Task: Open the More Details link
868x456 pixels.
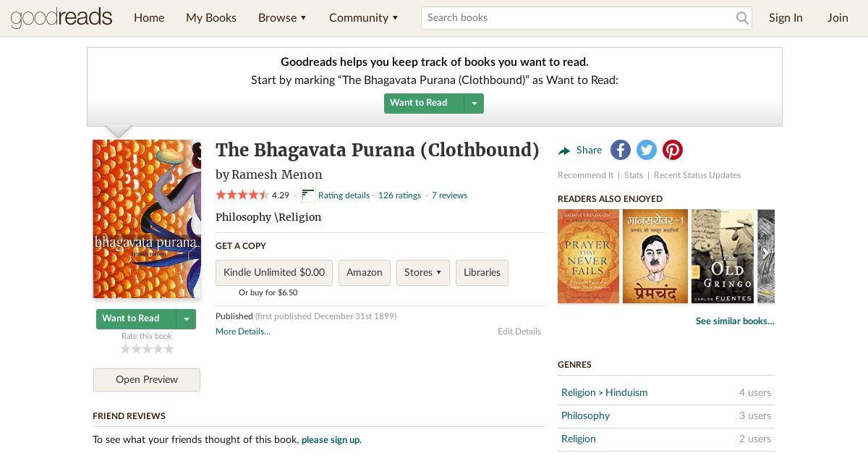Action: pos(243,332)
